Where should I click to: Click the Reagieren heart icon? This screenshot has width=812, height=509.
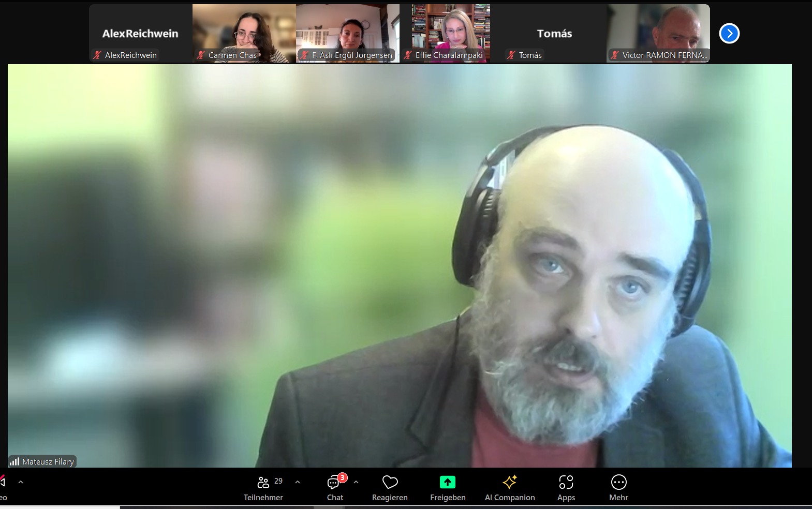coord(390,483)
